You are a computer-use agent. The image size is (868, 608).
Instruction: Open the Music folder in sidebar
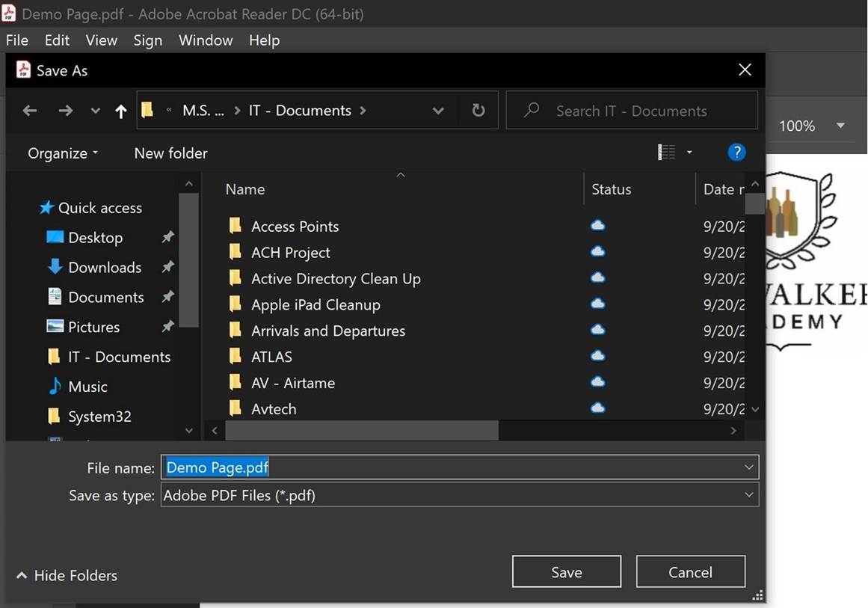tap(87, 387)
